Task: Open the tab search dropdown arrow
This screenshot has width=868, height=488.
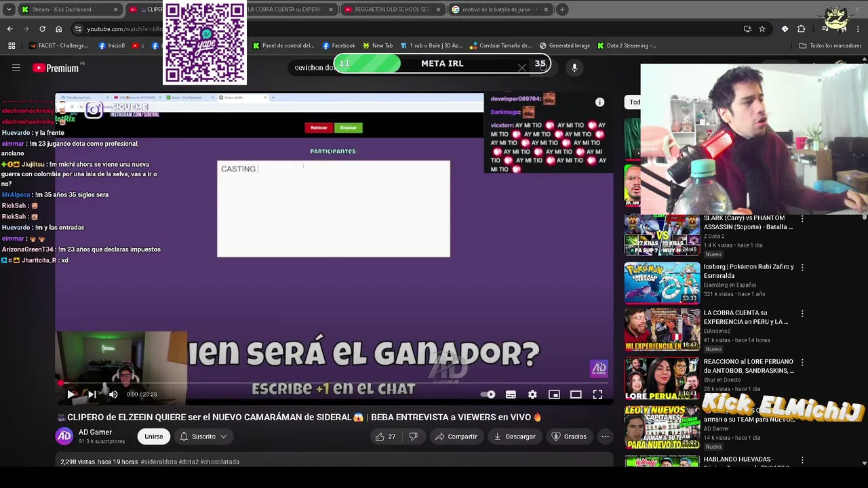Action: (x=9, y=9)
